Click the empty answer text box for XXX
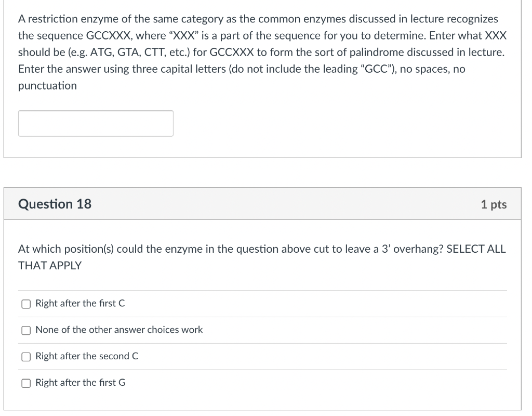532x416 pixels. [x=96, y=123]
